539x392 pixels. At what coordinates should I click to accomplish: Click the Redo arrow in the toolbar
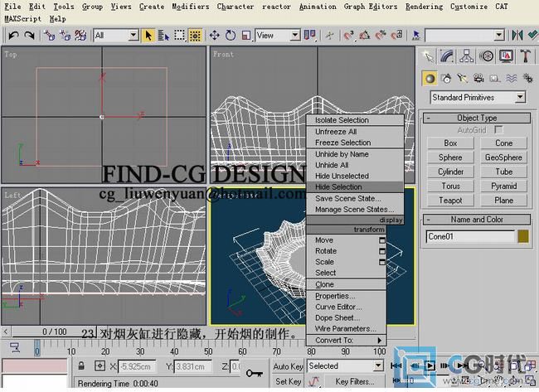click(30, 36)
